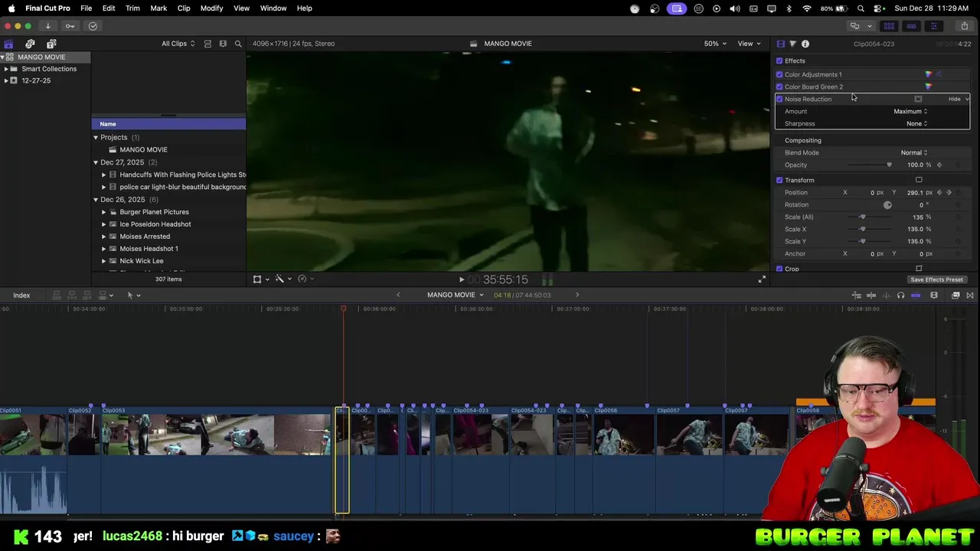980x551 pixels.
Task: Open the viewer View options dropdown
Action: pyautogui.click(x=749, y=44)
